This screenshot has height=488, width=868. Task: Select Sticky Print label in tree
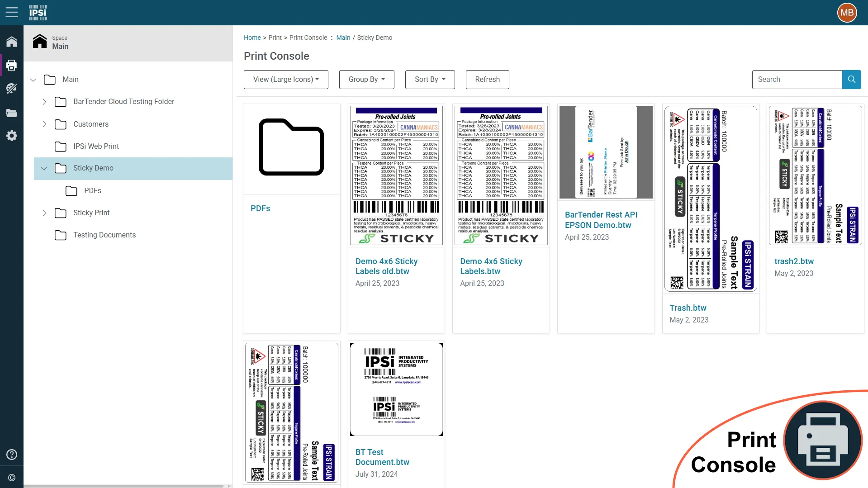tap(91, 213)
